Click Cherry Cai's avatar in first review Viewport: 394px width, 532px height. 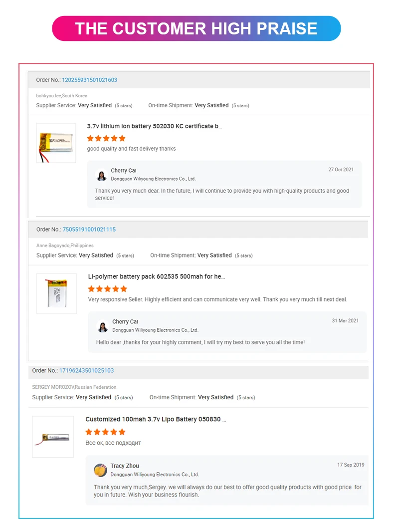tap(101, 175)
